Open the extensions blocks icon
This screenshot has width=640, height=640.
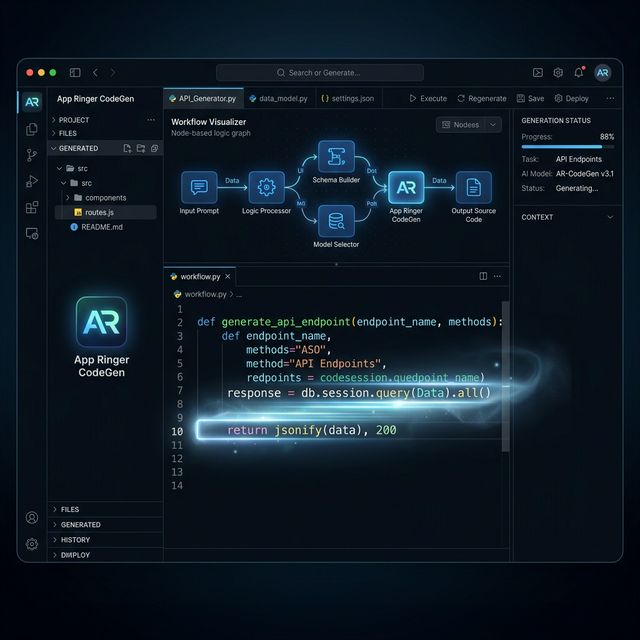(32, 207)
